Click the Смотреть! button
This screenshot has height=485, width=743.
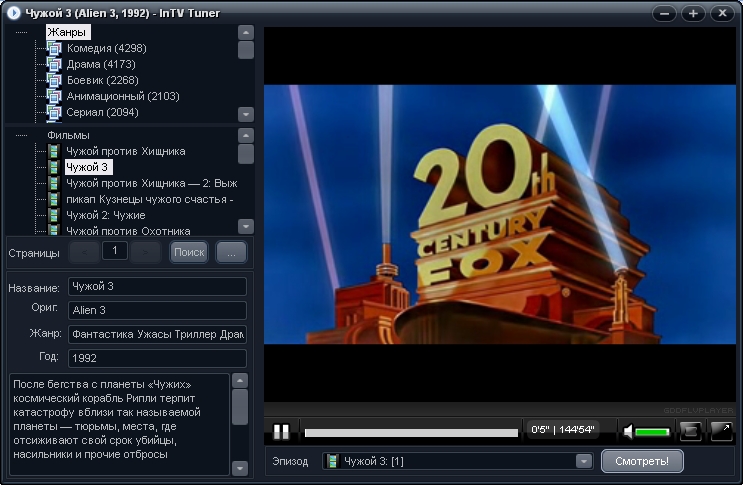click(x=642, y=461)
